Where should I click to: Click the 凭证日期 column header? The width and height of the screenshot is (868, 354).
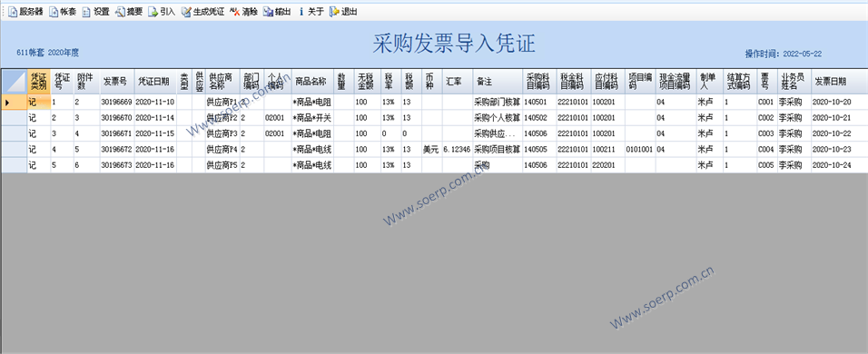coord(155,82)
